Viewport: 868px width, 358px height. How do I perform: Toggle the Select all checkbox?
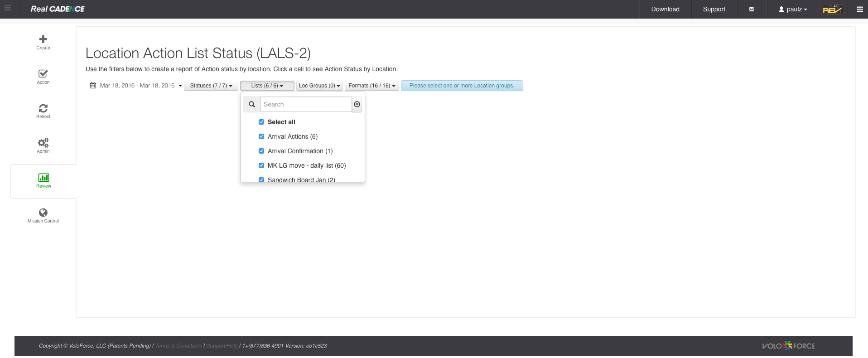261,122
